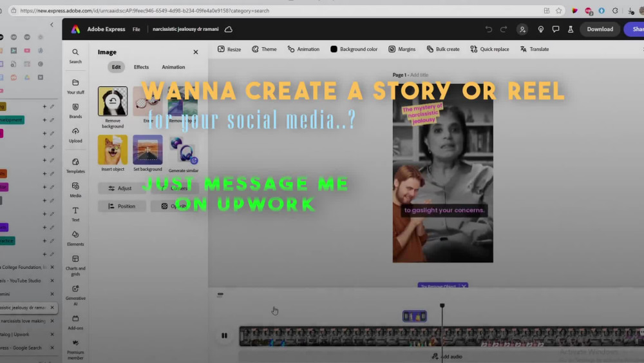
Task: Click the Remove background thumbnail
Action: click(113, 101)
